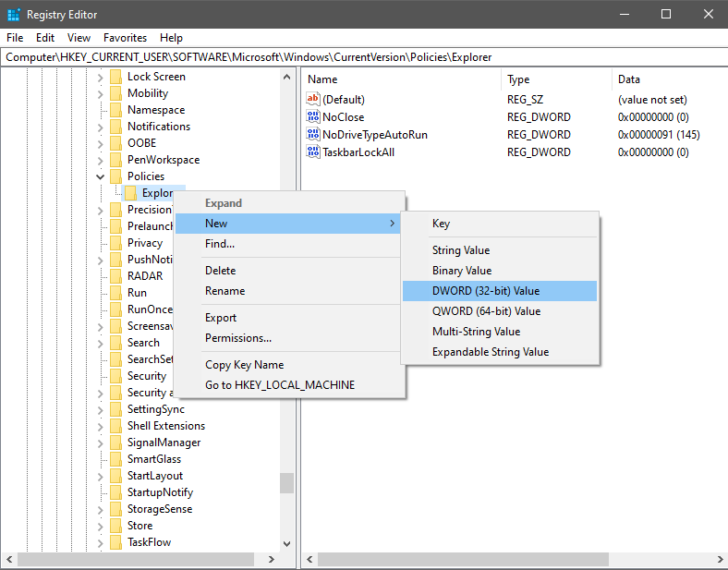
Task: Click the registry path address bar
Action: 364,57
